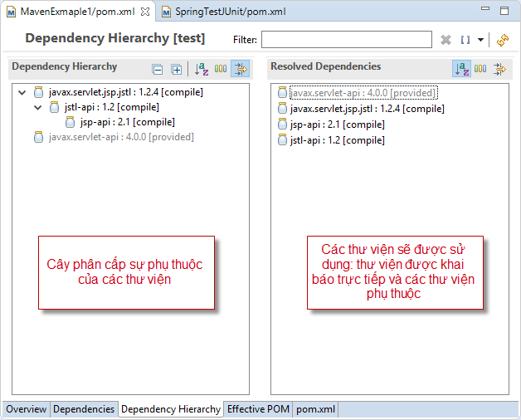
Task: Toggle sort alphabetically in Dependency Hierarchy panel
Action: pyautogui.click(x=202, y=70)
